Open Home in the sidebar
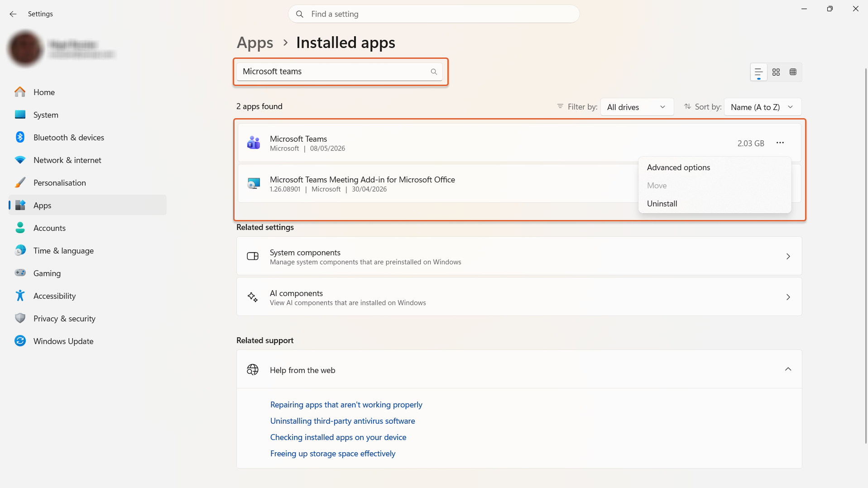Viewport: 868px width, 488px height. click(87, 92)
